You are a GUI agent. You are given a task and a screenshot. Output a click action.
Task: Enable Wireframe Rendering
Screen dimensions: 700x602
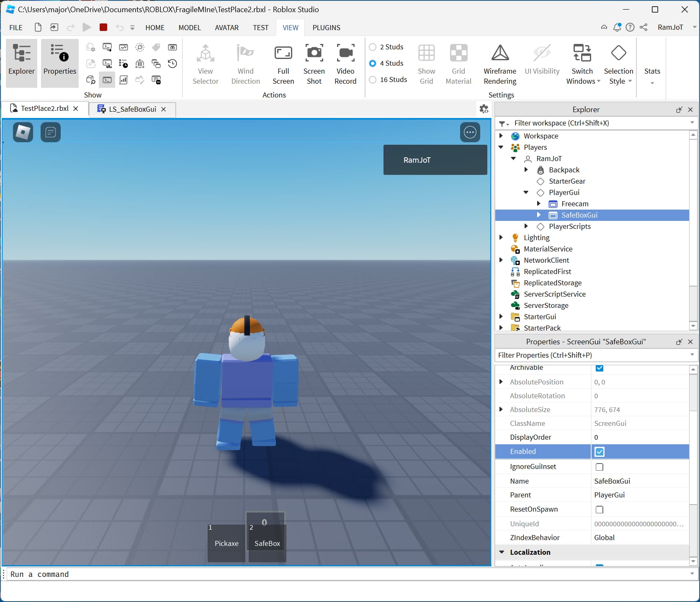click(499, 63)
